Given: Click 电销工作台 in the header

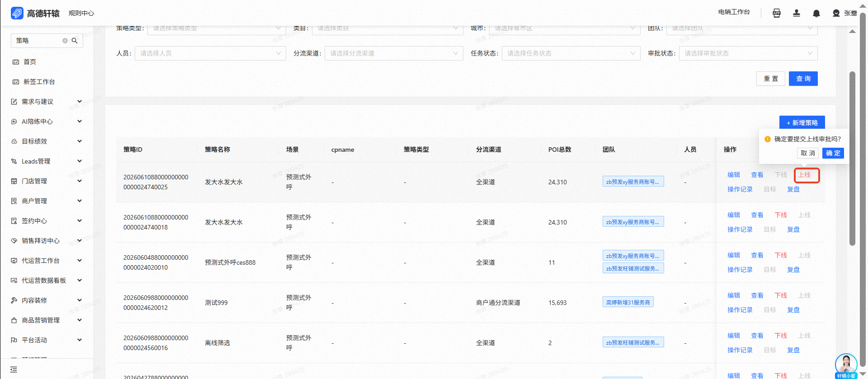Looking at the screenshot, I should [x=734, y=12].
